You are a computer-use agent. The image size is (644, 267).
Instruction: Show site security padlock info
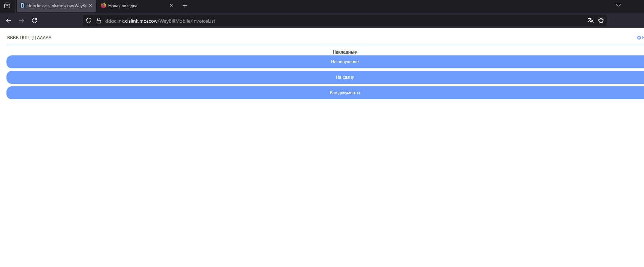pos(99,21)
